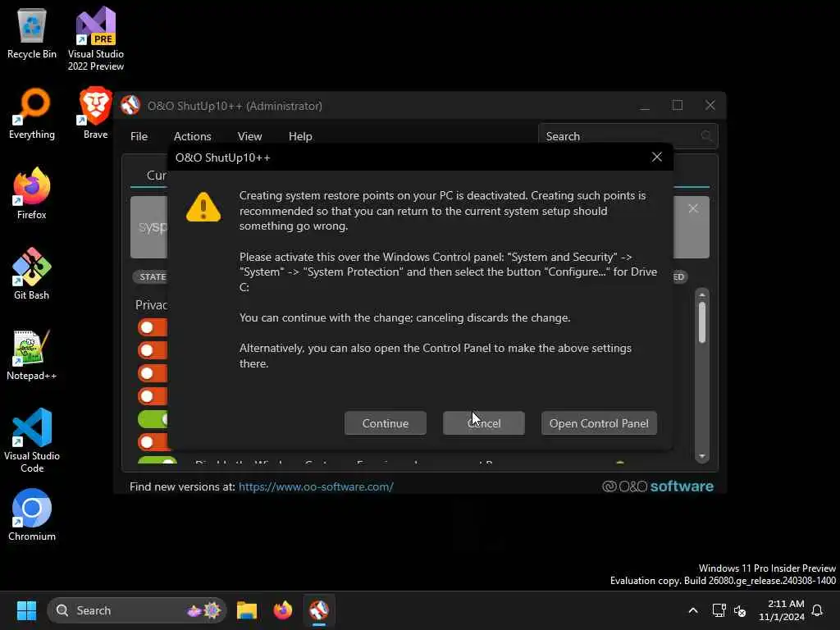Toggle the second red privacy switch
The image size is (840, 630).
(x=153, y=350)
